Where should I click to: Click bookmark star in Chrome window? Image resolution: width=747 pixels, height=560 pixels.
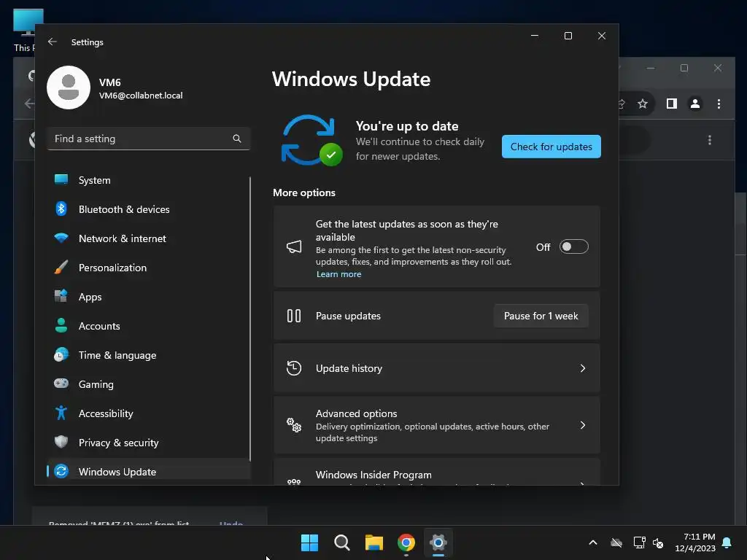[x=643, y=104]
